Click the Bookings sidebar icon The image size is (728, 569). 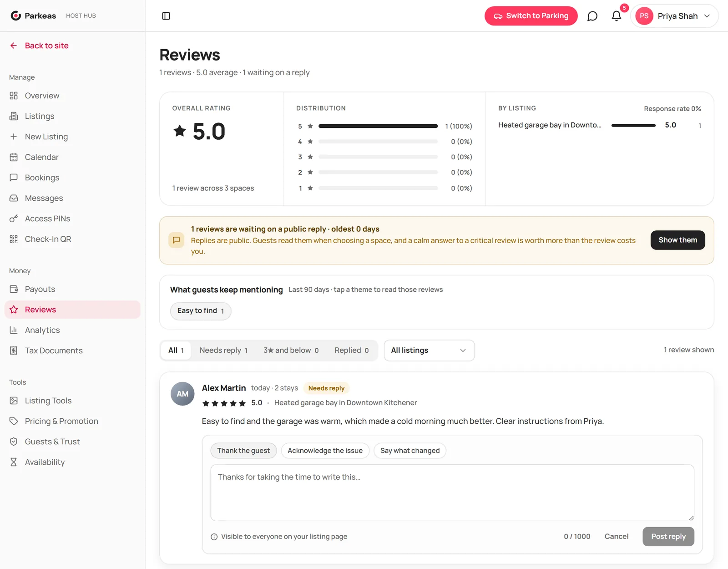click(x=14, y=178)
